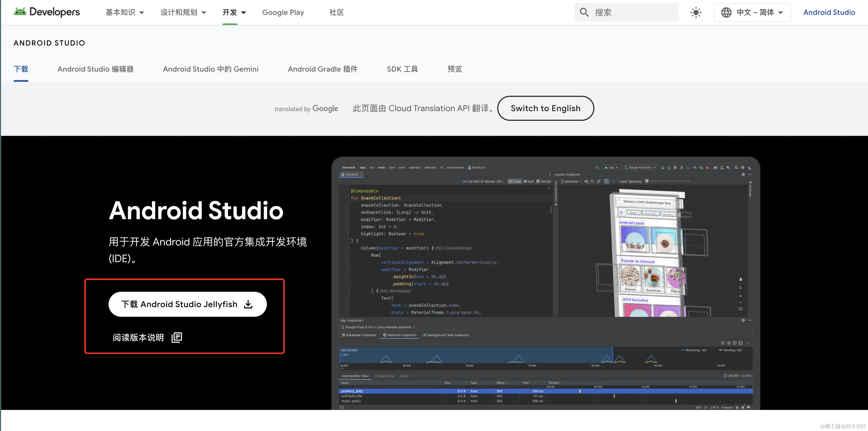Viewport: 868px width, 431px height.
Task: Open the 阅读版本说明 link
Action: [138, 337]
